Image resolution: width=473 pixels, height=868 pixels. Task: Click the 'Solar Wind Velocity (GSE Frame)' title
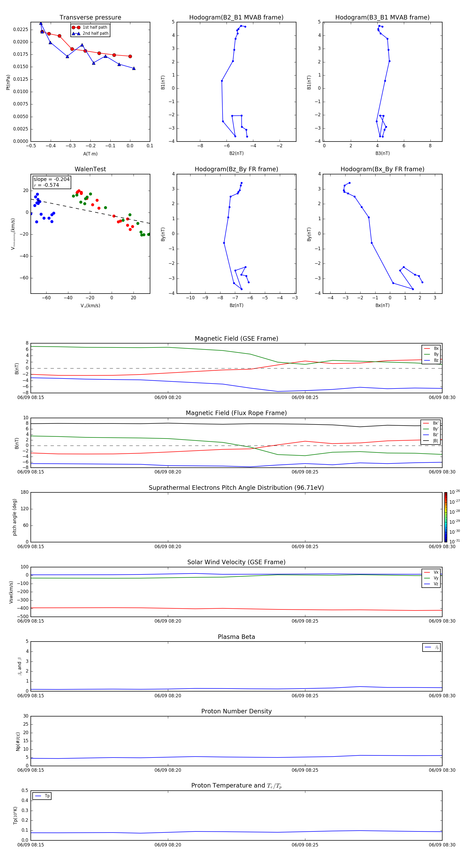coord(236,562)
